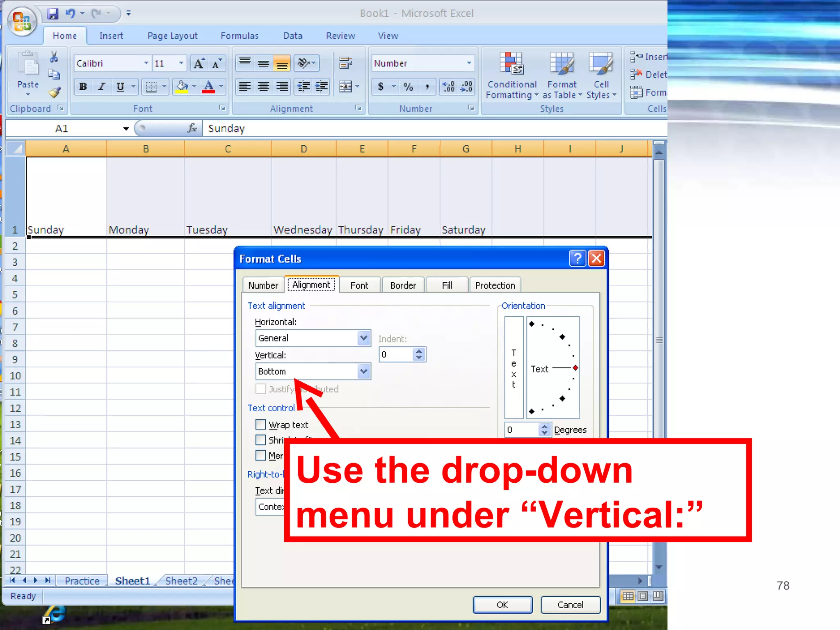Open Format as Table gallery
This screenshot has height=630, width=840.
coord(562,75)
